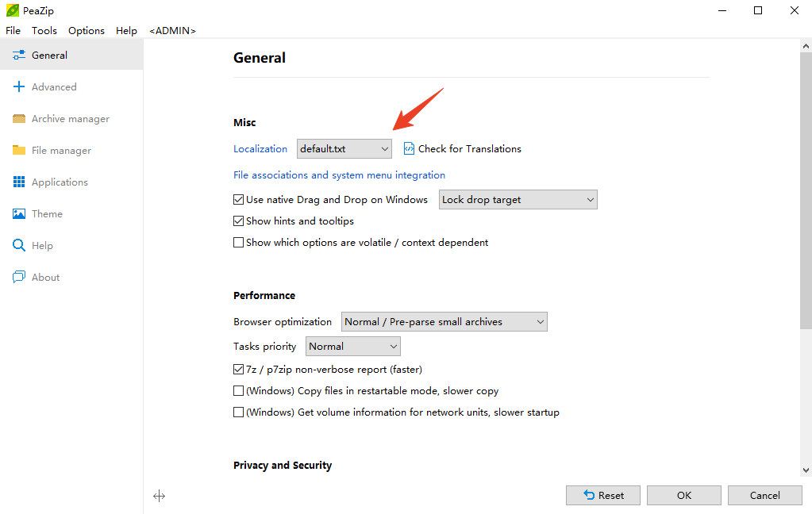The image size is (812, 514).
Task: Click the About speech bubble icon
Action: tap(18, 277)
